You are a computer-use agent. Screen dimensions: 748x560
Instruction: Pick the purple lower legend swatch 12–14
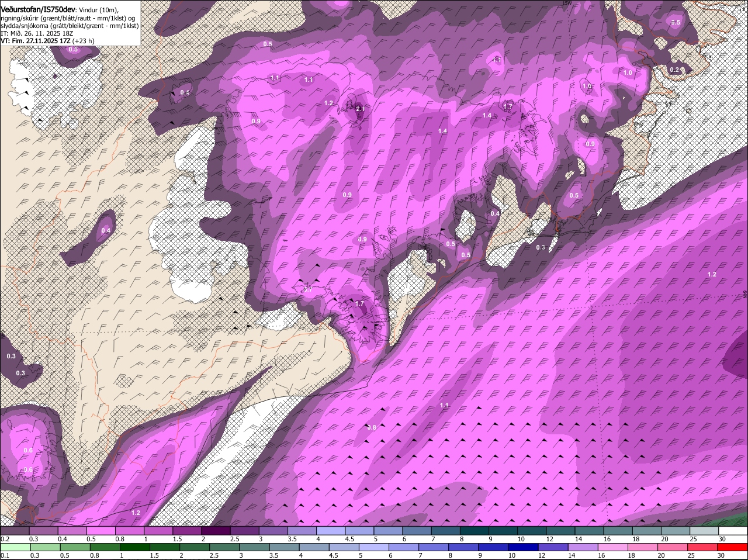[x=553, y=548]
